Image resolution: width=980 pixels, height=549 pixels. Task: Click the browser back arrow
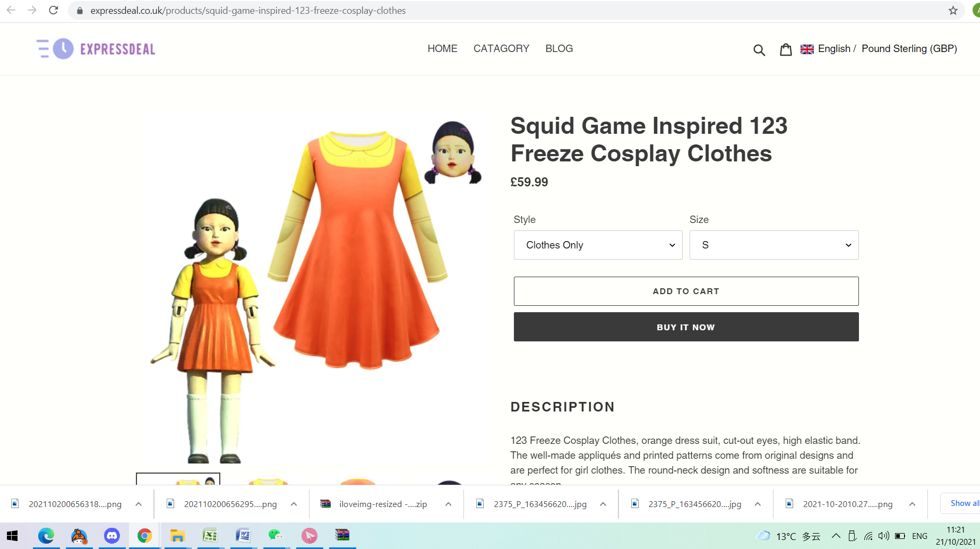[11, 10]
